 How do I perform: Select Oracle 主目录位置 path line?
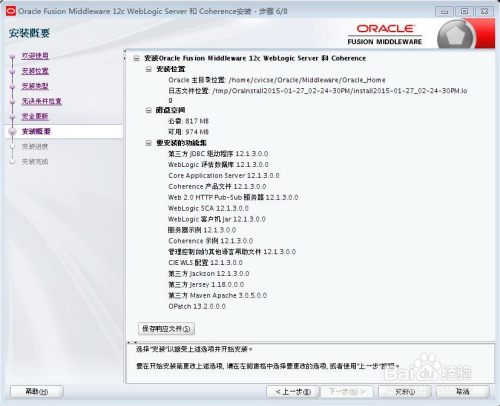277,80
